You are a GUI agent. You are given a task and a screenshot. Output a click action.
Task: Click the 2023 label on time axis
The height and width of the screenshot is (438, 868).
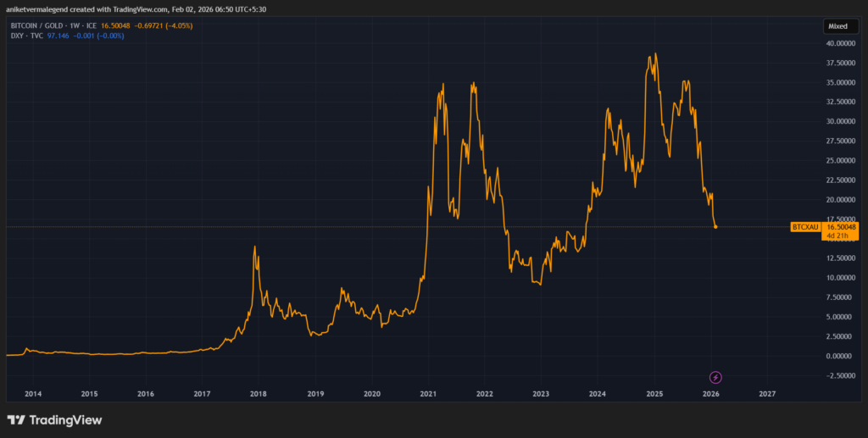click(x=541, y=394)
